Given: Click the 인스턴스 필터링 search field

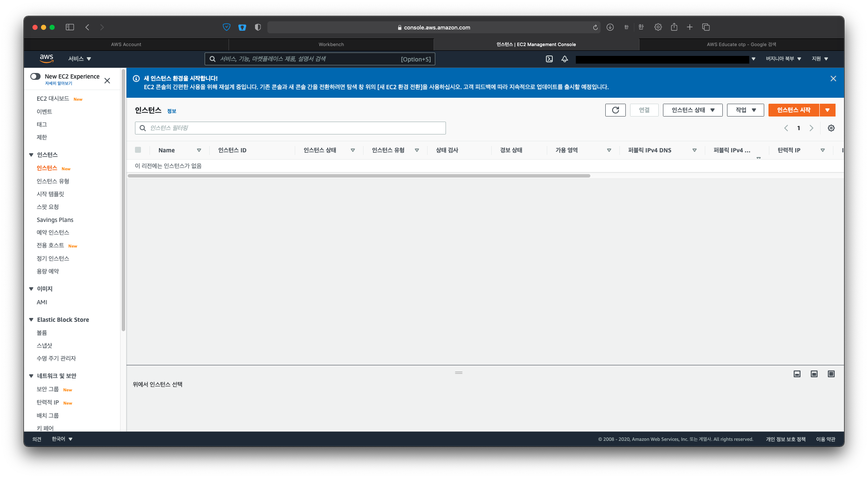Looking at the screenshot, I should (x=290, y=128).
